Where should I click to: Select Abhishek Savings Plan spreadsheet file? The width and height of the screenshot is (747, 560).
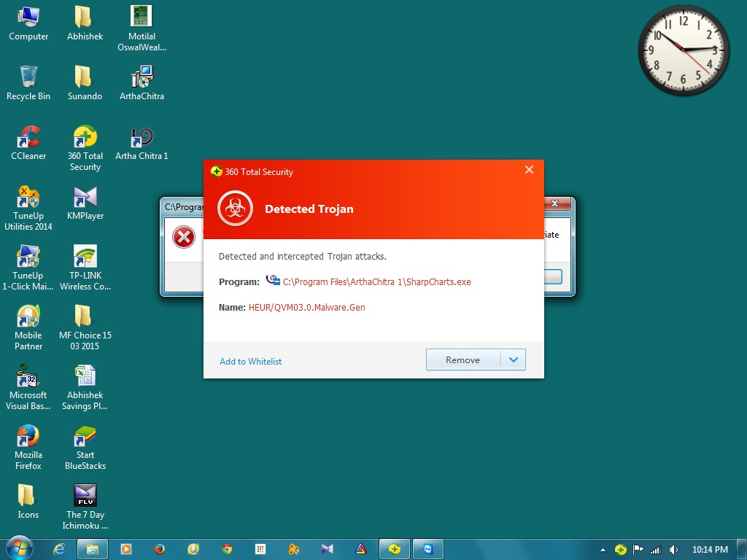click(x=85, y=388)
